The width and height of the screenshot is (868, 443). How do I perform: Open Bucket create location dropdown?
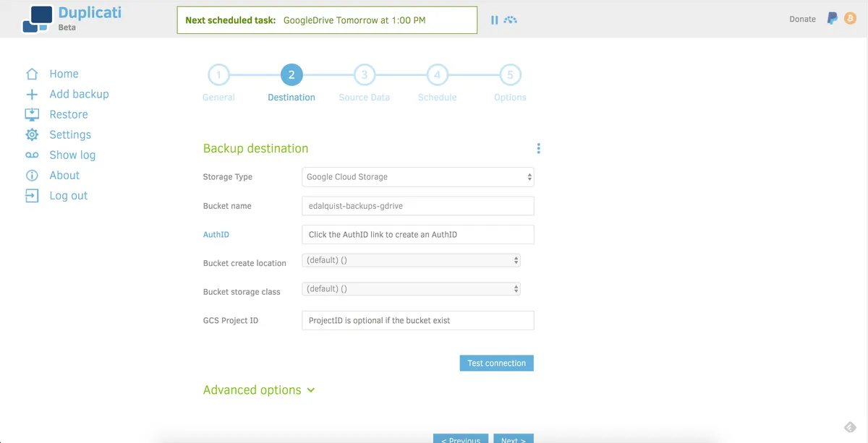point(412,260)
